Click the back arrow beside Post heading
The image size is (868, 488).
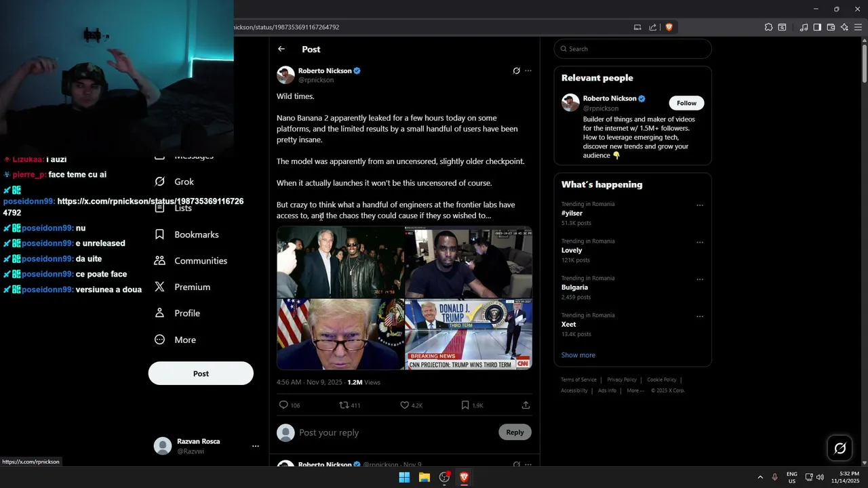pyautogui.click(x=281, y=49)
